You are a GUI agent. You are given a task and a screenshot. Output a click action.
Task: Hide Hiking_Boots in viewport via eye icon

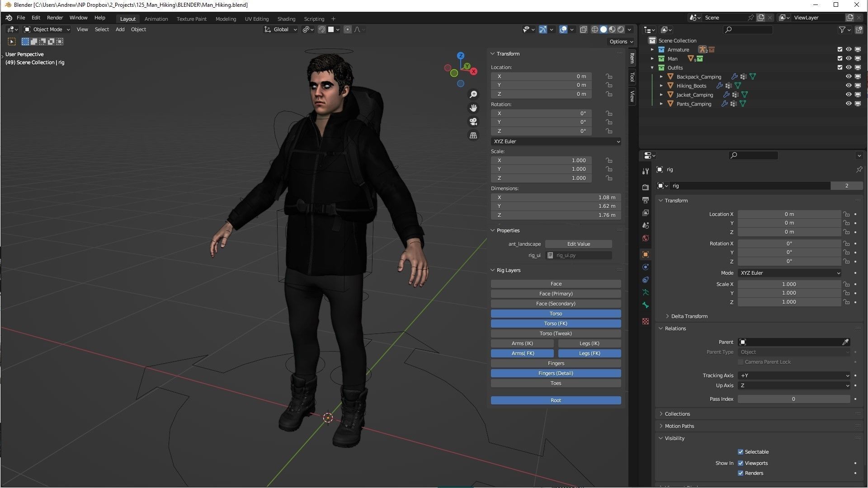point(849,86)
